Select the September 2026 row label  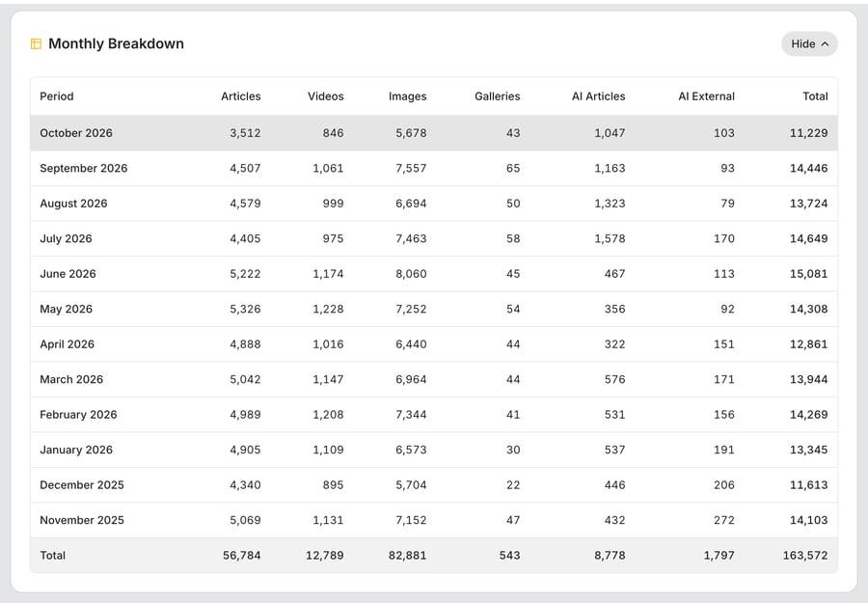coord(84,168)
